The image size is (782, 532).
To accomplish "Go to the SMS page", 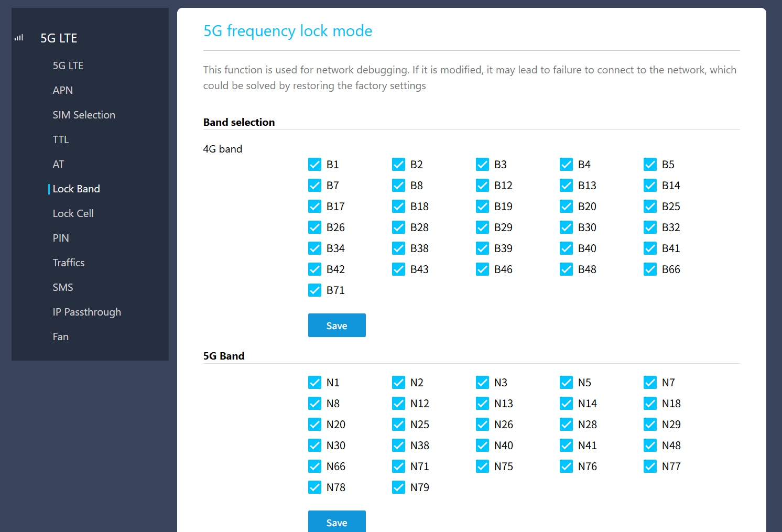I will click(x=63, y=287).
